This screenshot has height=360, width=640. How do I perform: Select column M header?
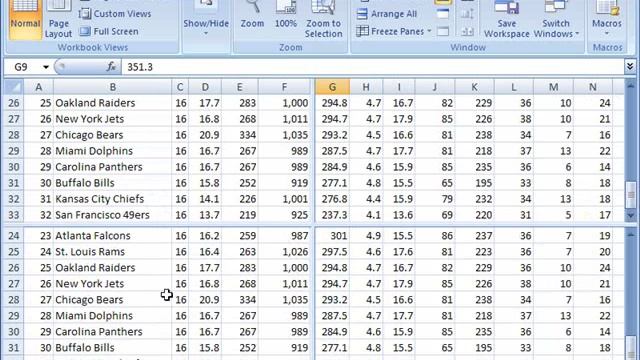[x=553, y=87]
